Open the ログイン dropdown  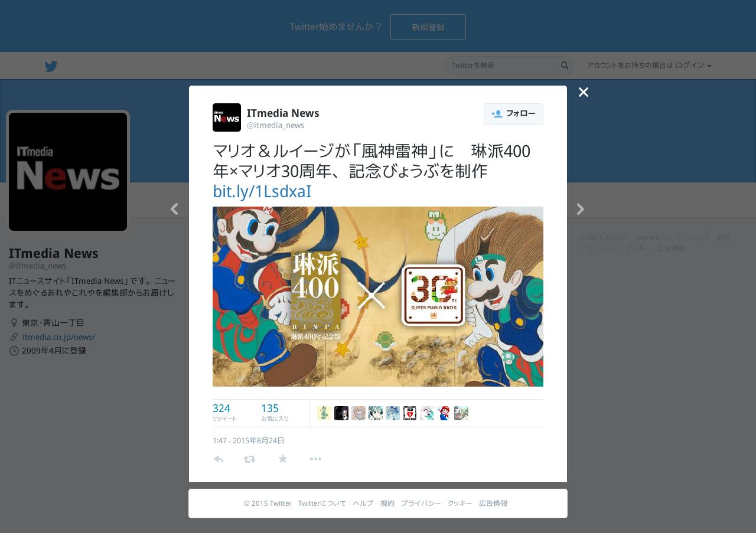pos(693,66)
